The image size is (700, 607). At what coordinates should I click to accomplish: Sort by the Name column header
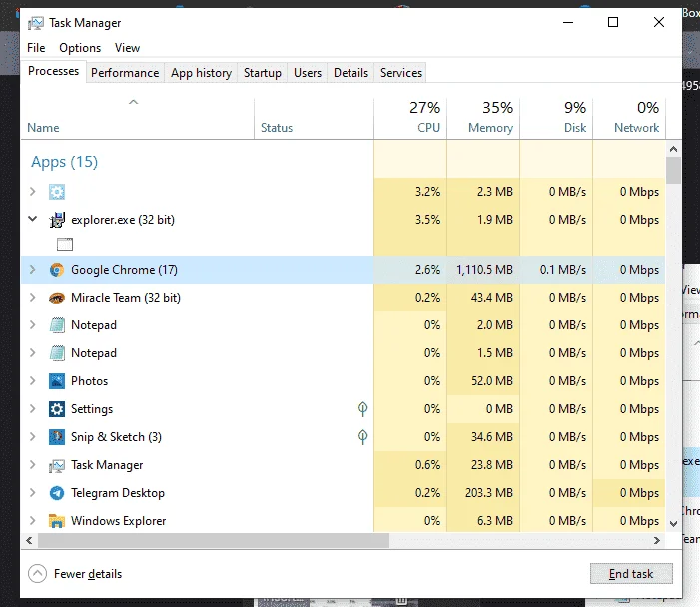(138, 119)
